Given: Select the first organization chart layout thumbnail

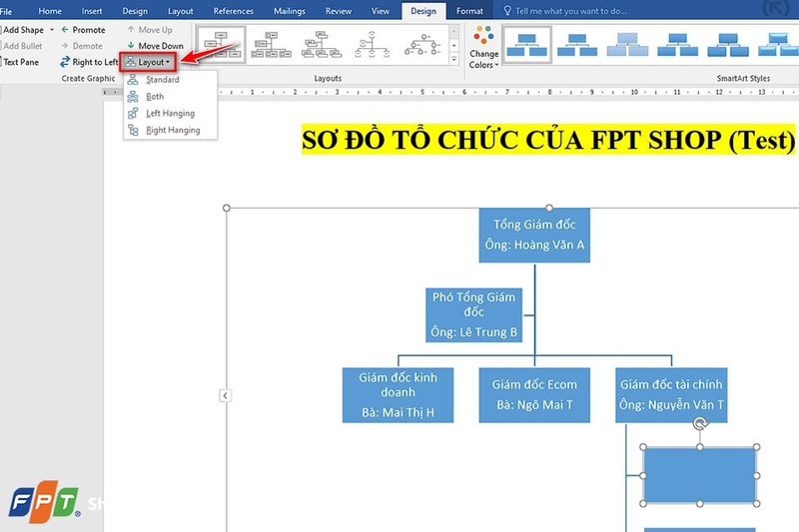Looking at the screenshot, I should pos(221,45).
